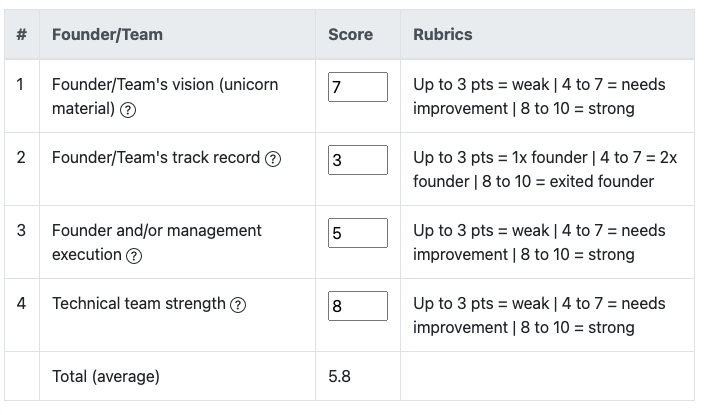Click the Founder/Team's vision row label

[164, 85]
